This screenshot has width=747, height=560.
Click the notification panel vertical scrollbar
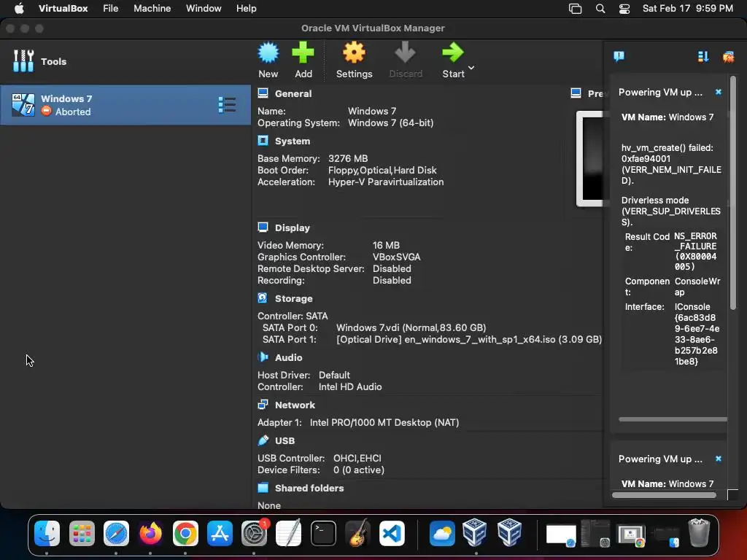tap(733, 192)
